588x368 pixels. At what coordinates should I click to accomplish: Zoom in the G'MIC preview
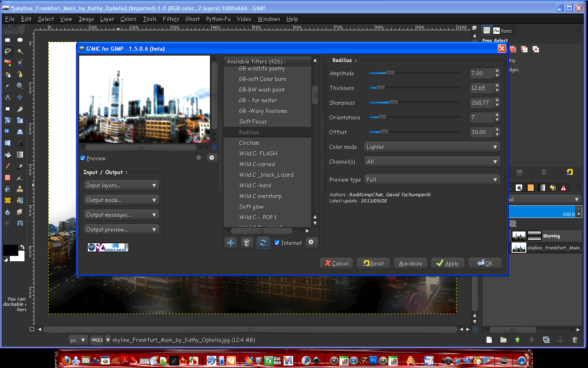212,158
